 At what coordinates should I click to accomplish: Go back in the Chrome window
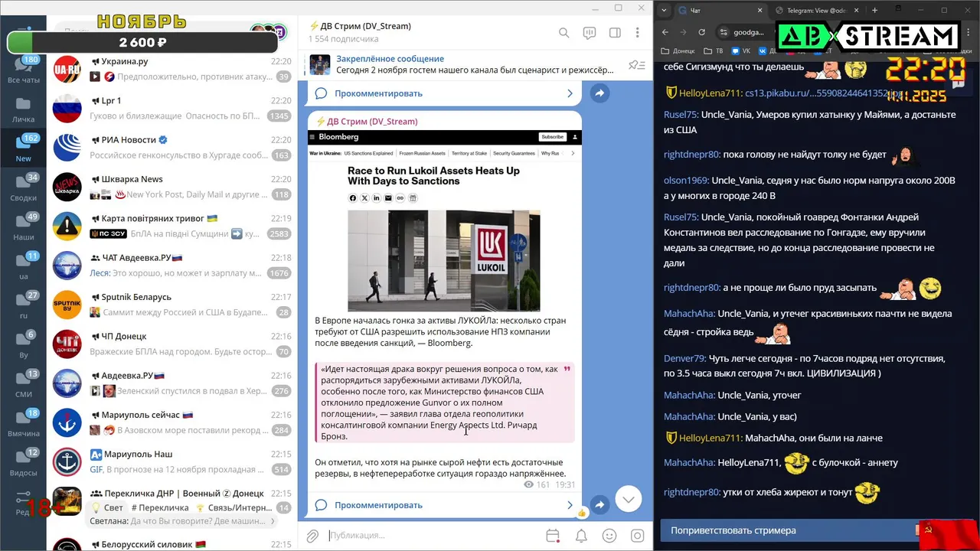tap(665, 32)
